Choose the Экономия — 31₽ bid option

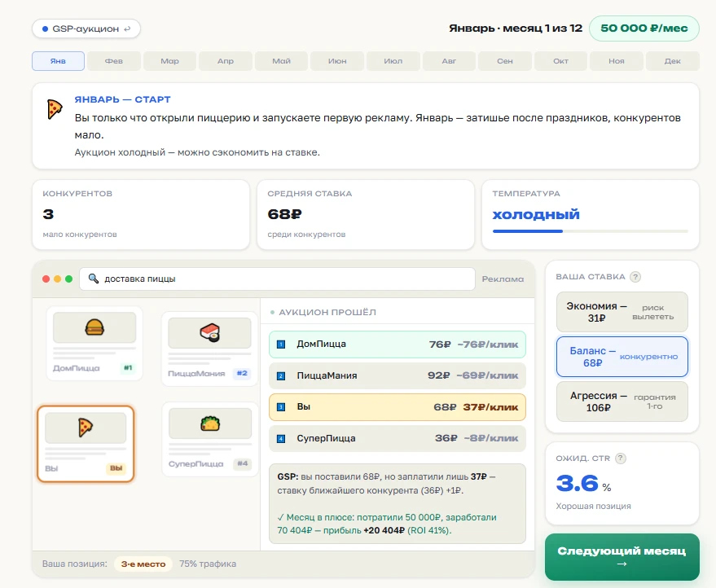coord(622,312)
